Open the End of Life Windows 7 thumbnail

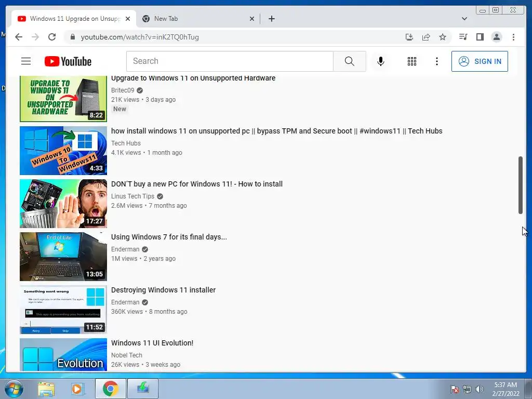(x=63, y=257)
